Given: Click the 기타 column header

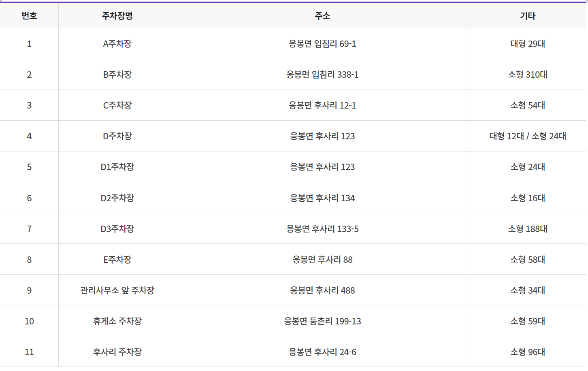Looking at the screenshot, I should [528, 16].
